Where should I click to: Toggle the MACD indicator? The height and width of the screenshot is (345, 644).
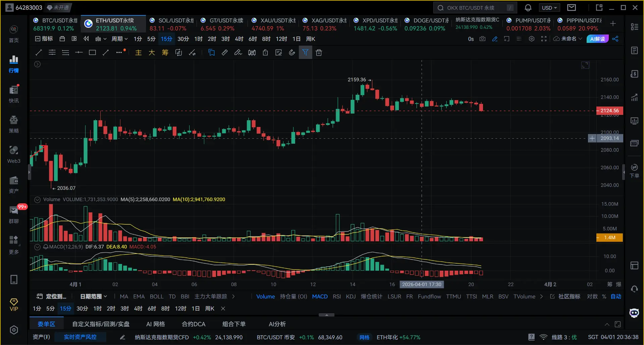point(320,296)
